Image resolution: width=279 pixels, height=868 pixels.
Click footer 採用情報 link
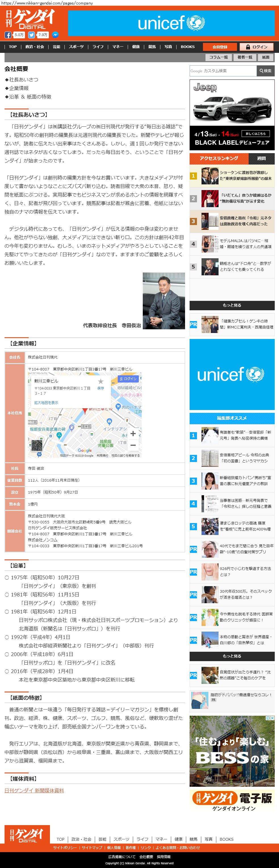point(163,857)
